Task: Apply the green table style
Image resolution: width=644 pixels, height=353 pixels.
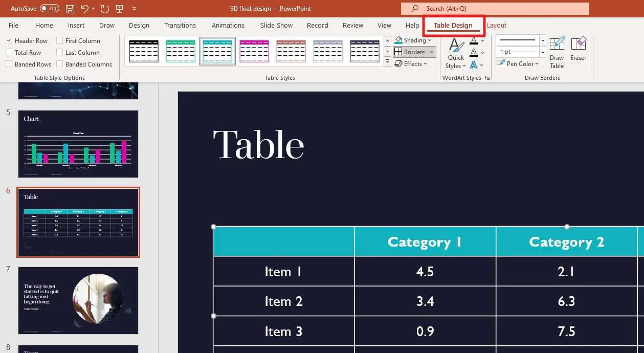Action: (x=181, y=51)
